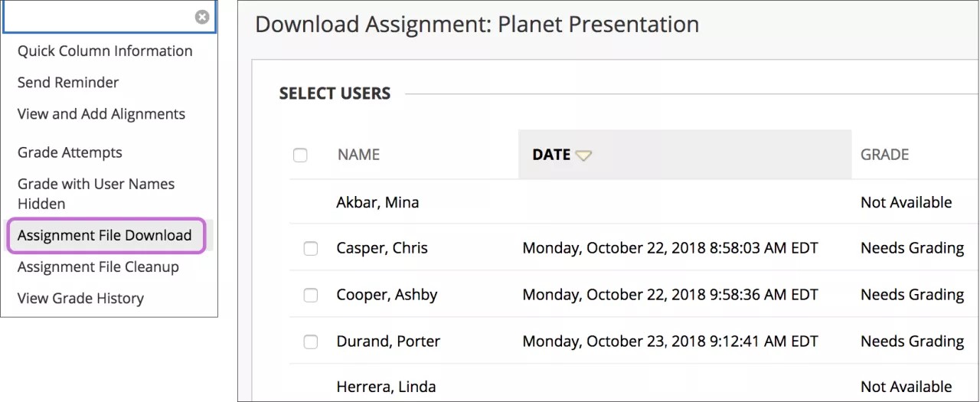Enable the Durand, Porter checkbox

[x=311, y=342]
